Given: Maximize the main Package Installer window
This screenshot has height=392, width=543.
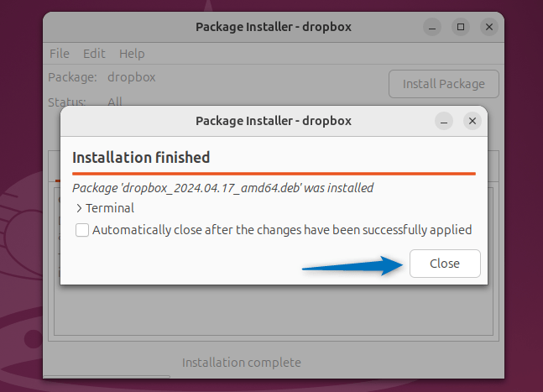Looking at the screenshot, I should coord(461,27).
